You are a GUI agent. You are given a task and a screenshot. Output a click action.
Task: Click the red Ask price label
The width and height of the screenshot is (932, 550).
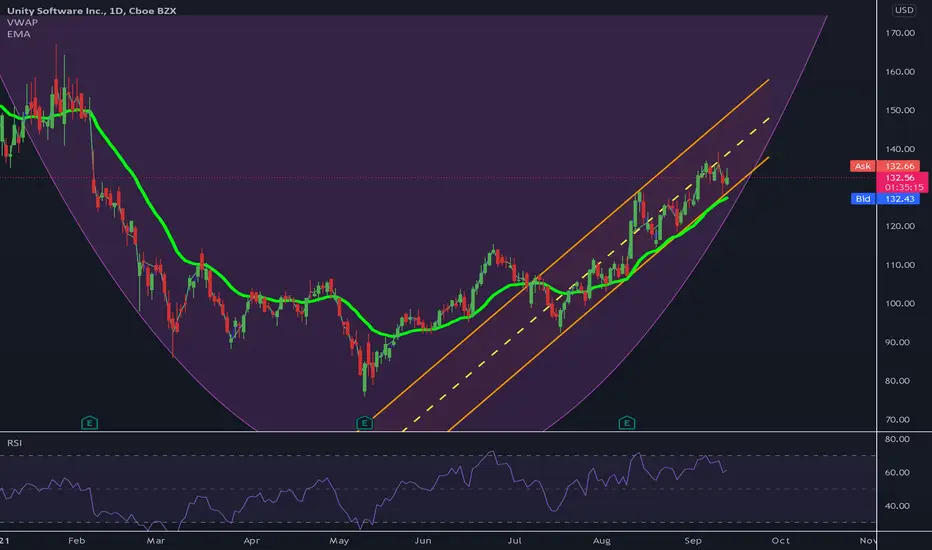point(885,166)
